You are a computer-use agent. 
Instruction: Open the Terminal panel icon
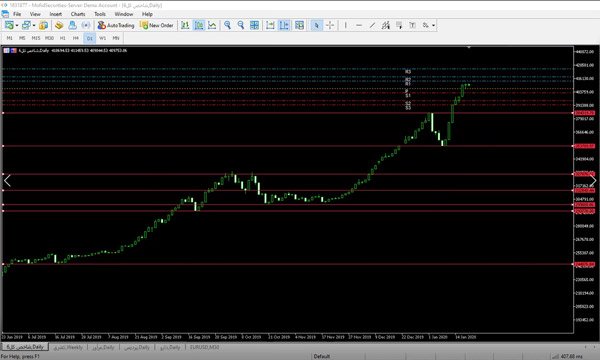86,25
